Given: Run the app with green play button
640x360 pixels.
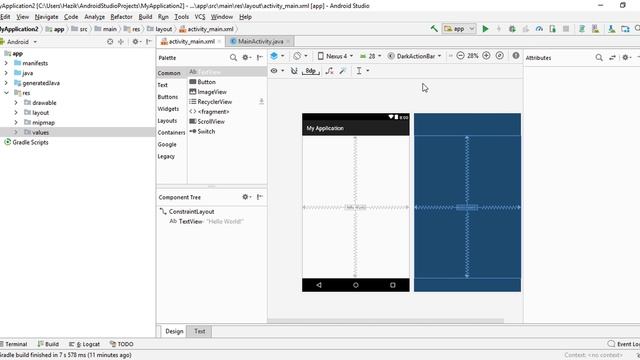Looking at the screenshot, I should (485, 29).
